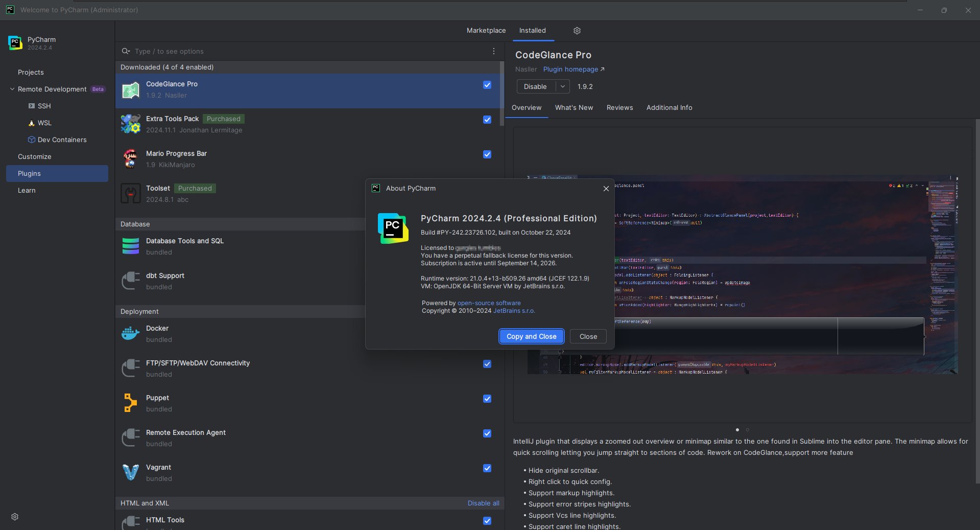
Task: Open settings gear at bottom-left corner
Action: coord(15,517)
